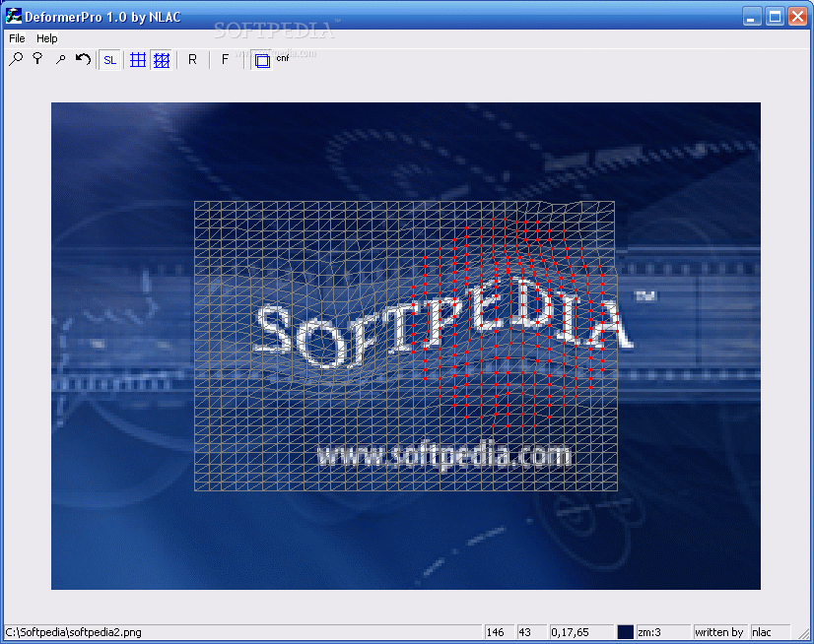Select the small magnifier zoom-out tool
Image resolution: width=814 pixels, height=644 pixels.
click(60, 60)
